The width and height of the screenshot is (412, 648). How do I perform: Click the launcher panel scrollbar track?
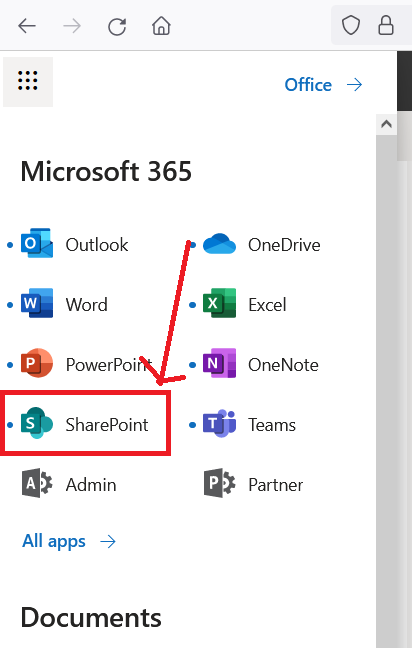point(386,391)
